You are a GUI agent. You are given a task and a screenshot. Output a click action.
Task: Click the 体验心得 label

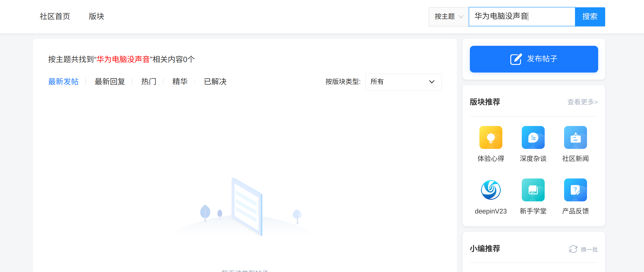[491, 158]
